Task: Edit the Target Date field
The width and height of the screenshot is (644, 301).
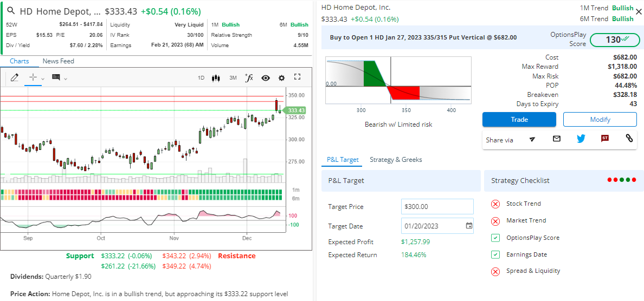Action: pyautogui.click(x=437, y=226)
